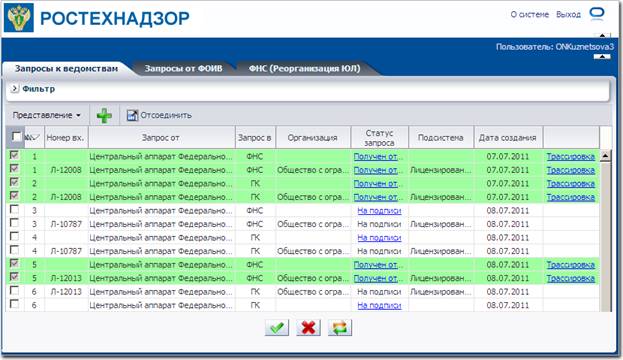Open Трассировка link in the Л-12008 ФНС row
This screenshot has height=360, width=623.
point(571,170)
